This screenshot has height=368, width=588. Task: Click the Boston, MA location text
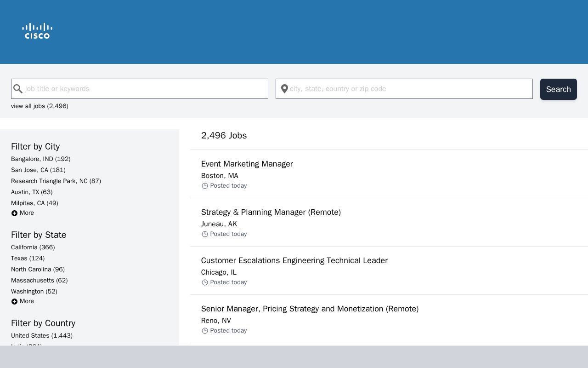[x=220, y=176]
